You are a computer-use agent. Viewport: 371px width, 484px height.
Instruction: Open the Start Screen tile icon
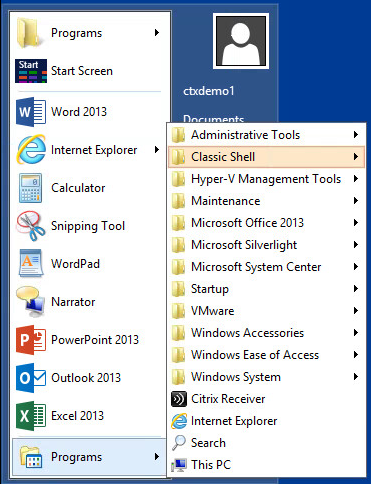(x=31, y=71)
